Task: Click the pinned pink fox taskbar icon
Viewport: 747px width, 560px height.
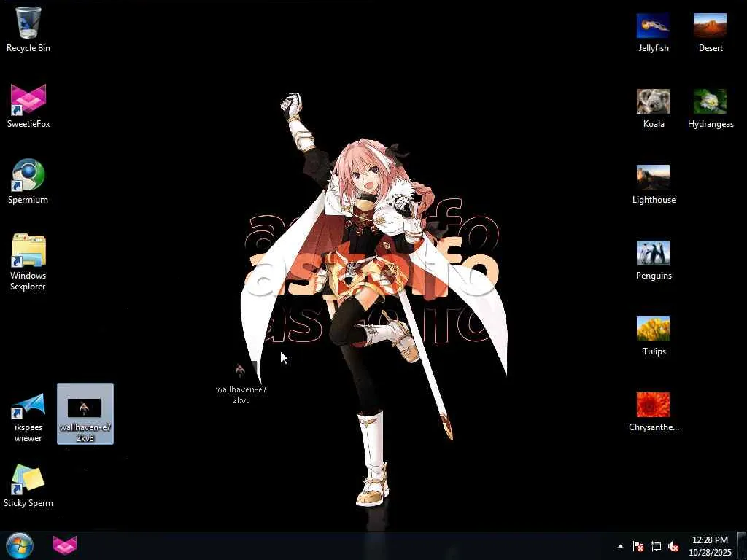Action: coord(65,545)
